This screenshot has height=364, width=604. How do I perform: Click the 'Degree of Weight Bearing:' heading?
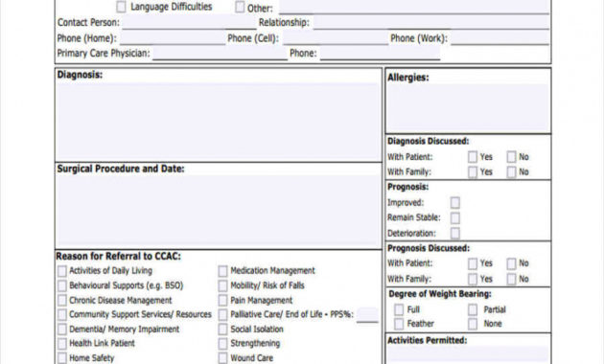point(440,294)
